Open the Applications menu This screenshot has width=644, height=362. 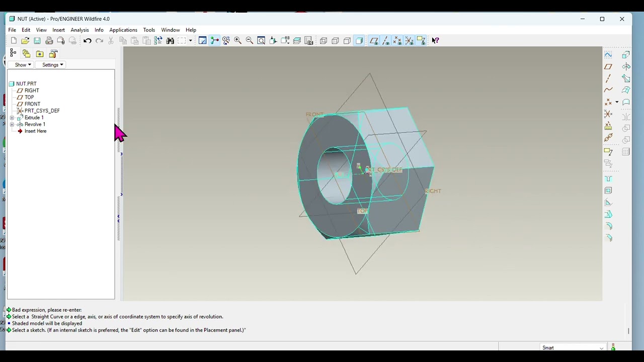(123, 30)
